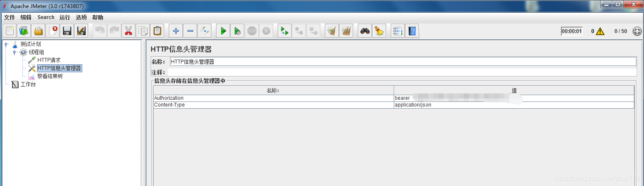This screenshot has height=186, width=644.
Task: Click the Undo arrow icon
Action: pyautogui.click(x=100, y=31)
